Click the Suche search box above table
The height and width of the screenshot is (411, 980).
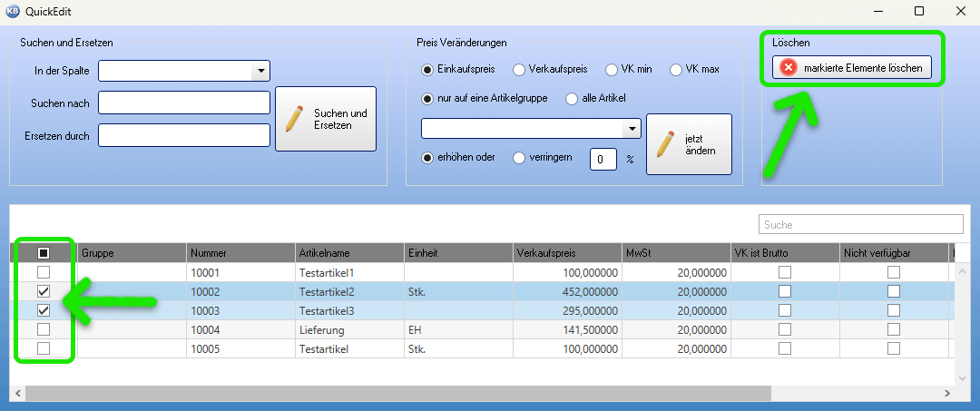860,224
